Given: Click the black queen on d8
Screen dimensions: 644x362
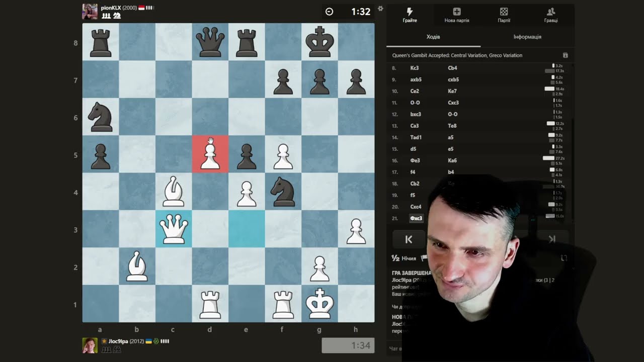Looking at the screenshot, I should tap(210, 42).
